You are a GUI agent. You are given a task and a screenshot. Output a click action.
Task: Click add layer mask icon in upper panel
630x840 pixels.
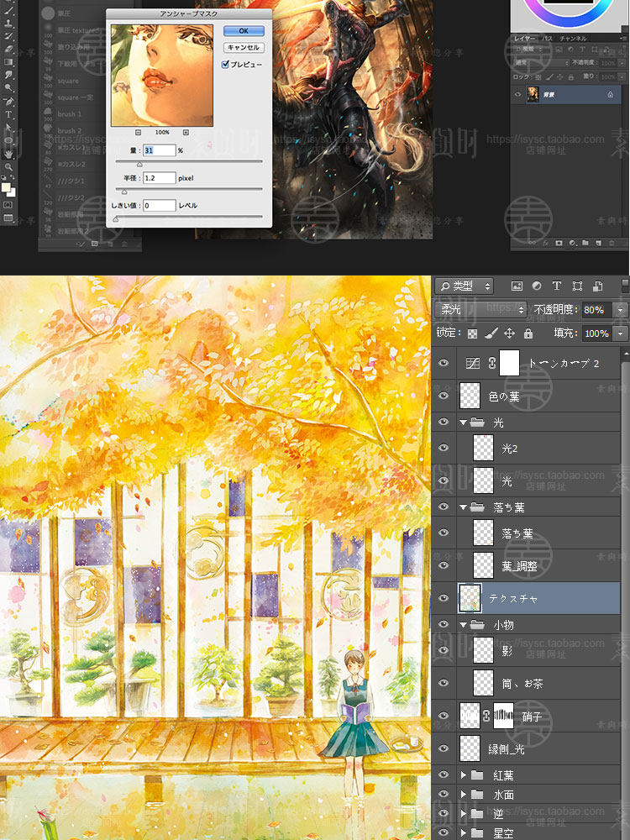(x=559, y=244)
